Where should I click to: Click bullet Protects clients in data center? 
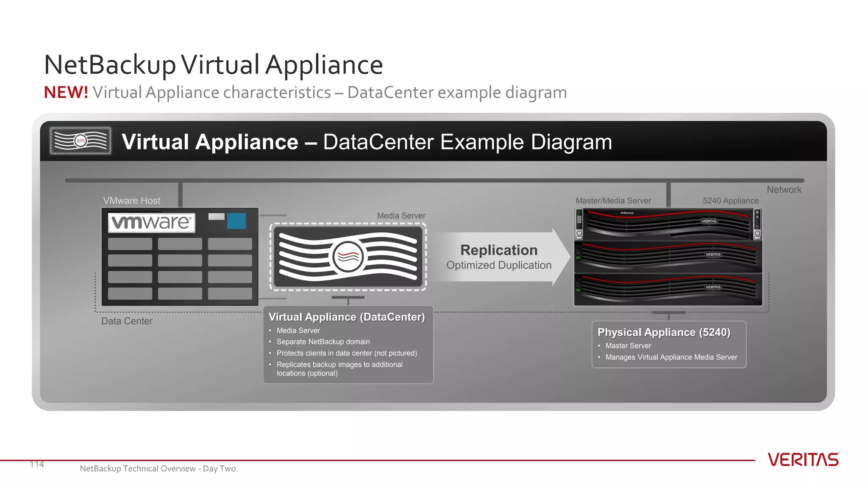pos(347,353)
